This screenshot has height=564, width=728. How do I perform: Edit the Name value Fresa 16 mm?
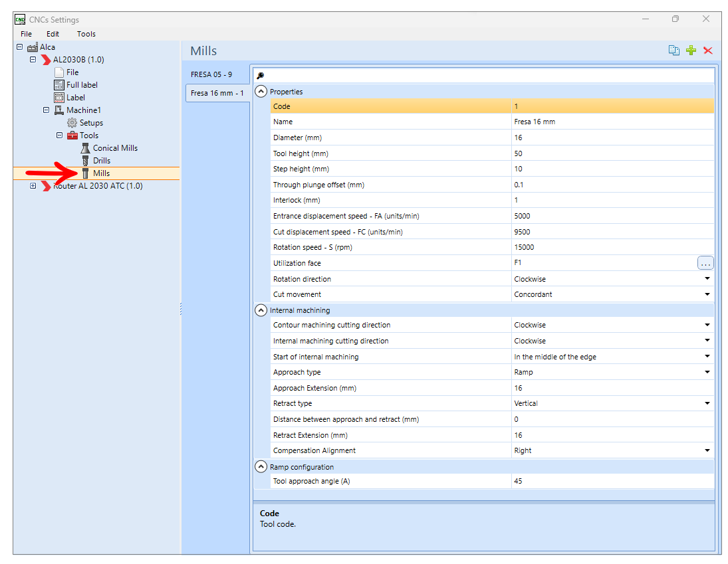point(612,122)
